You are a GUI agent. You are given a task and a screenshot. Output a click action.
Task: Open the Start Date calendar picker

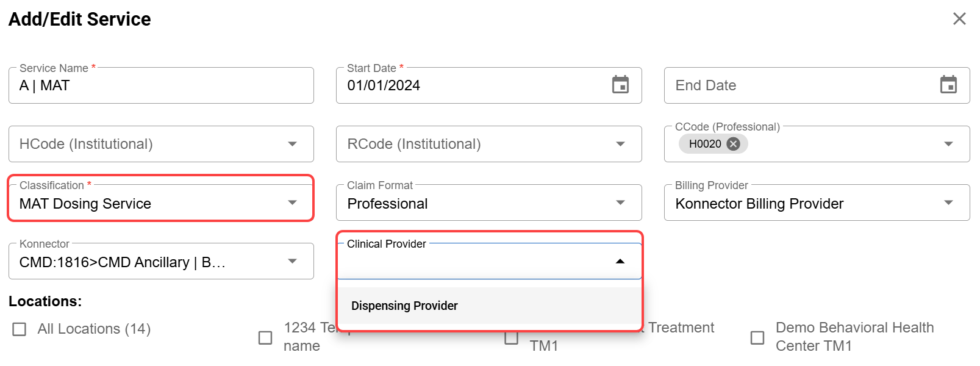click(x=620, y=85)
